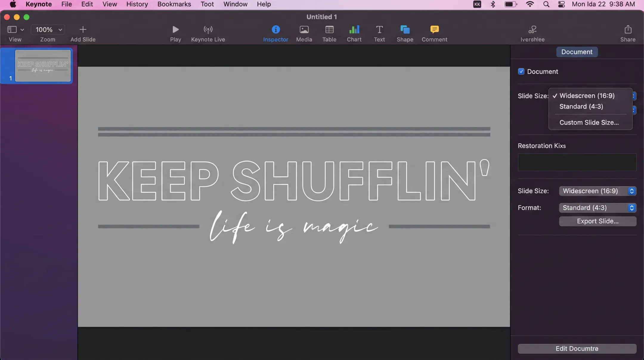Insert a Chart from toolbar
644x360 pixels.
click(354, 29)
